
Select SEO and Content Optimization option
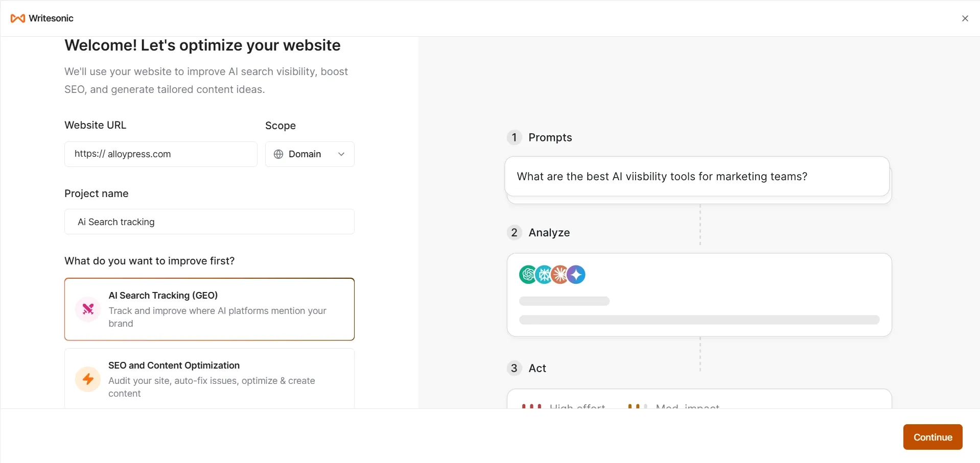209,379
